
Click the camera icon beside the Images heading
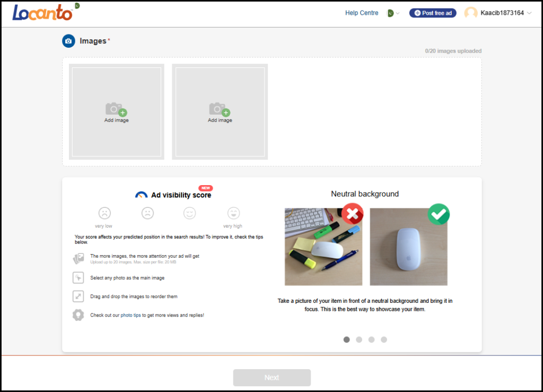(69, 40)
